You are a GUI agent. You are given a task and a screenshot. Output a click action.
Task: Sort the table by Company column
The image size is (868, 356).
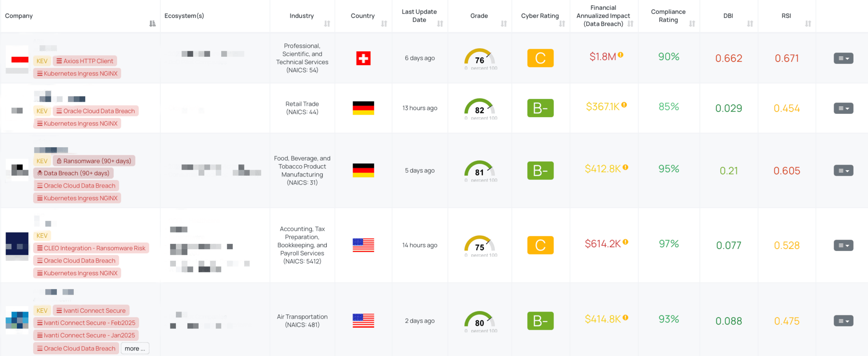coord(153,24)
